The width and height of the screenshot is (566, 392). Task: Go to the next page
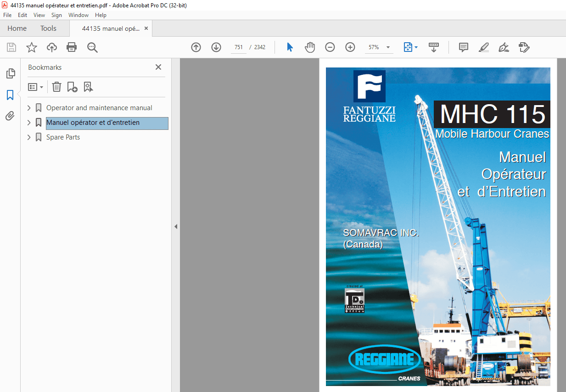point(216,47)
